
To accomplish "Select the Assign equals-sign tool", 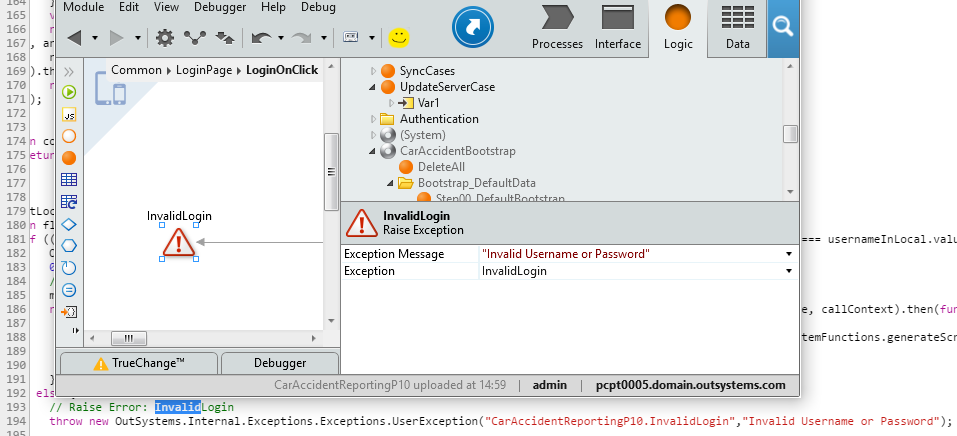I will click(69, 289).
